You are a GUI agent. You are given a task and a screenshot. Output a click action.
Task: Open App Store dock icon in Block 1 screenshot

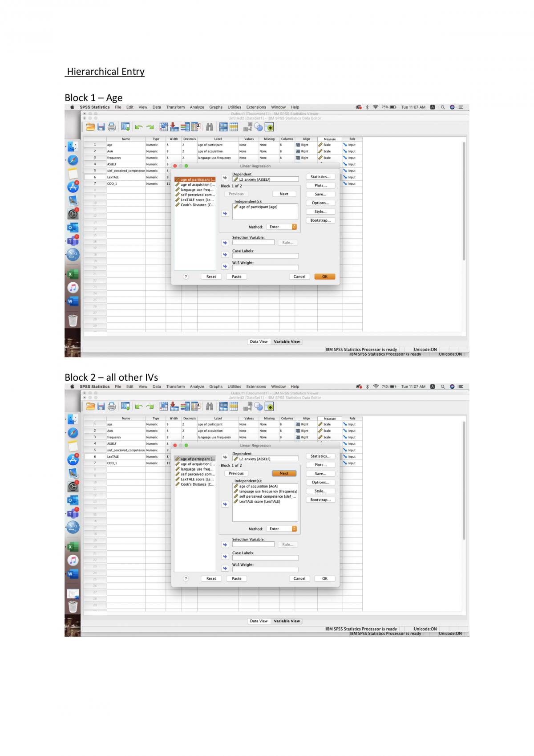[73, 187]
